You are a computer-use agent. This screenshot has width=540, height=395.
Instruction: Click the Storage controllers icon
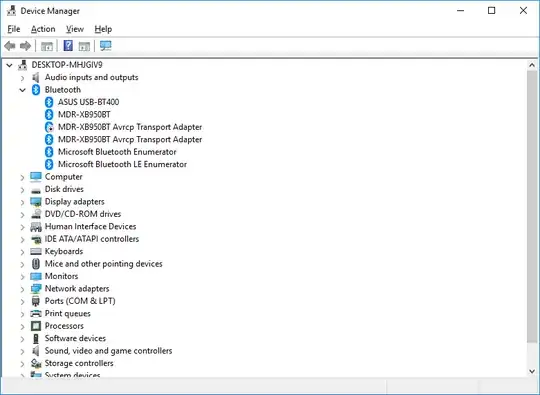point(36,363)
